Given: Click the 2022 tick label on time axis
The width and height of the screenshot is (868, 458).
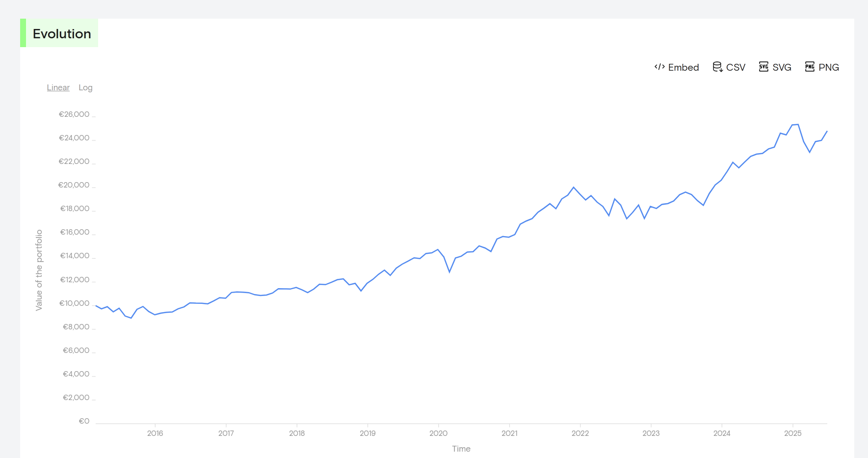Looking at the screenshot, I should coord(580,433).
